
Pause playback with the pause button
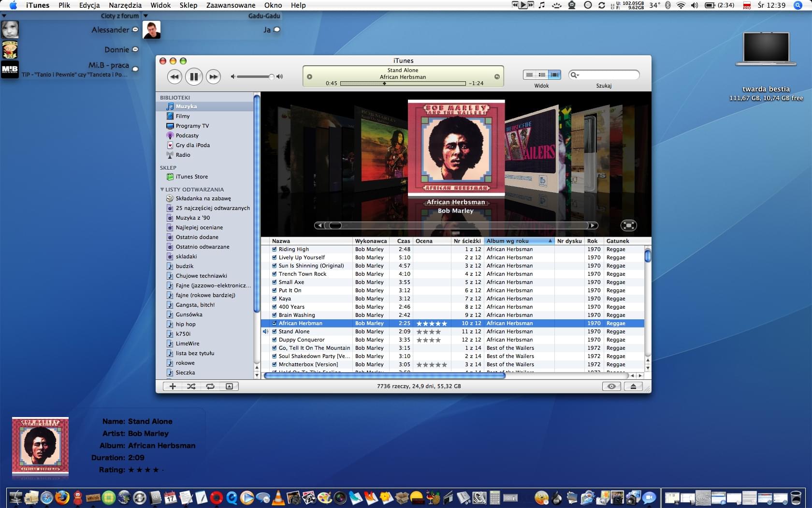coord(194,76)
